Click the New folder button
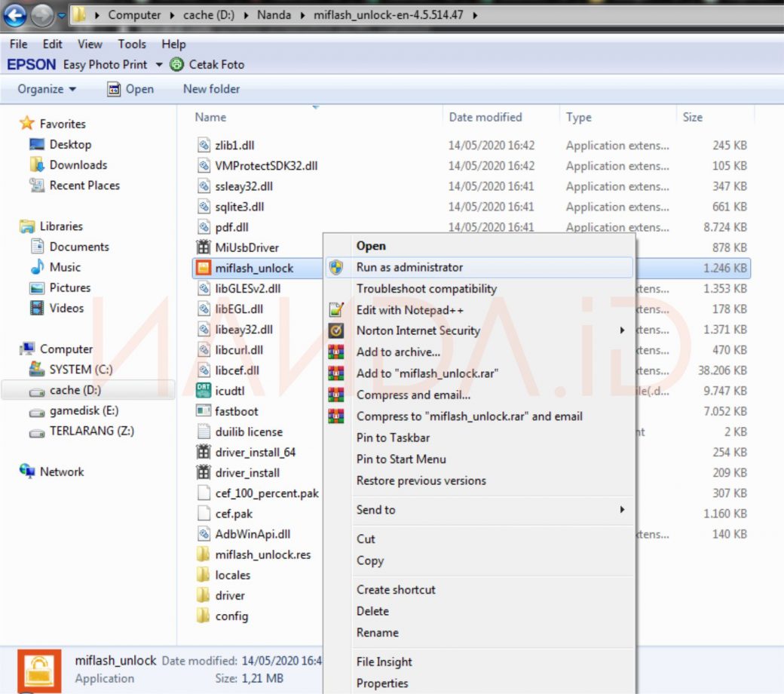Image resolution: width=784 pixels, height=694 pixels. 211,89
